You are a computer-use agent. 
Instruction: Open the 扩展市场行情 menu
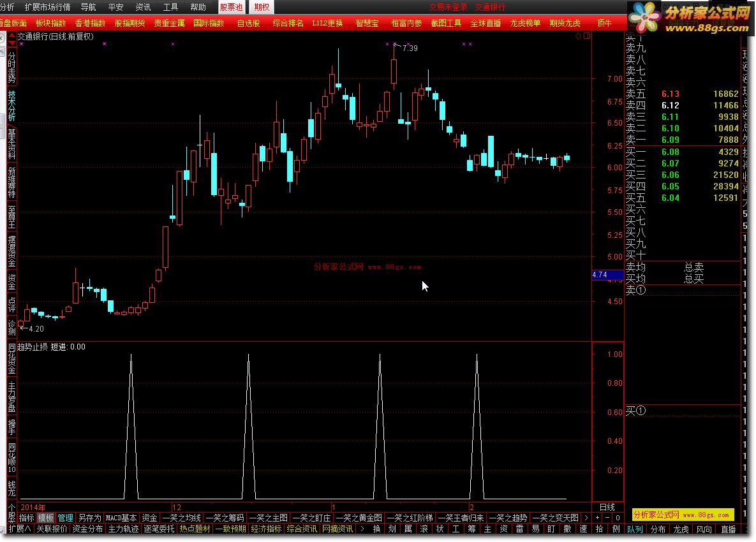coord(47,7)
